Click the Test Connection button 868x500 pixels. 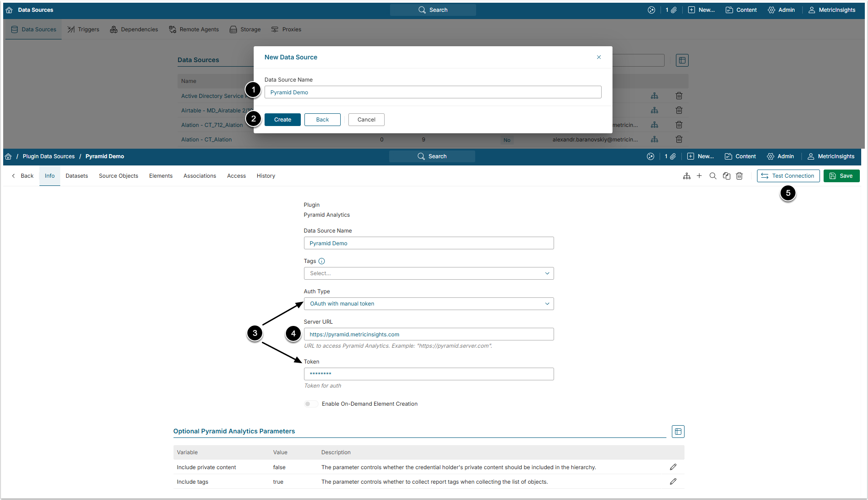pos(788,176)
